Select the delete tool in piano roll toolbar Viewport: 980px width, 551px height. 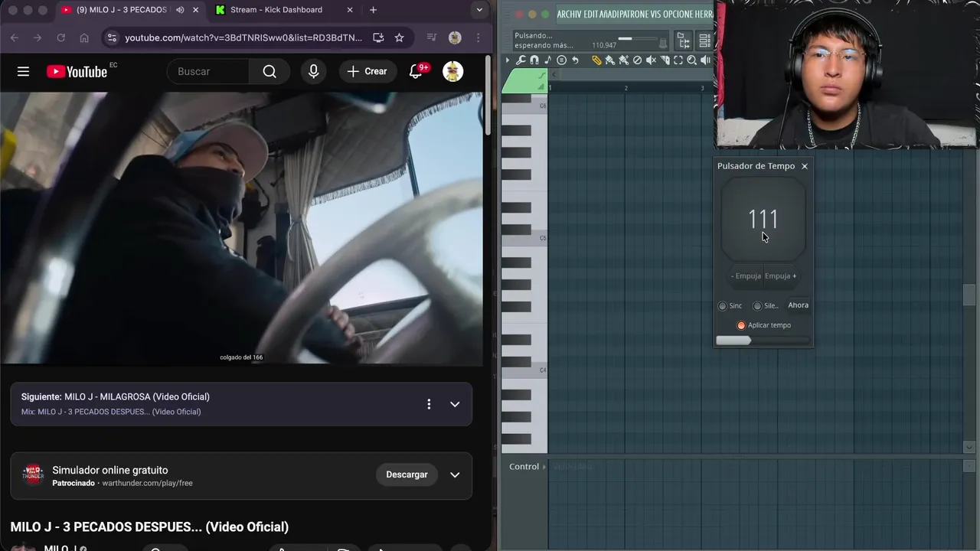tap(637, 60)
